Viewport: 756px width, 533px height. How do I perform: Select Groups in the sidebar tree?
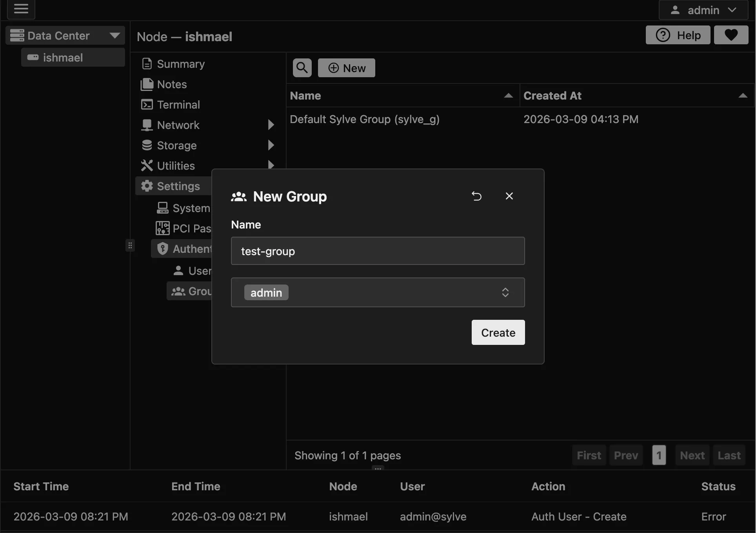(x=178, y=291)
